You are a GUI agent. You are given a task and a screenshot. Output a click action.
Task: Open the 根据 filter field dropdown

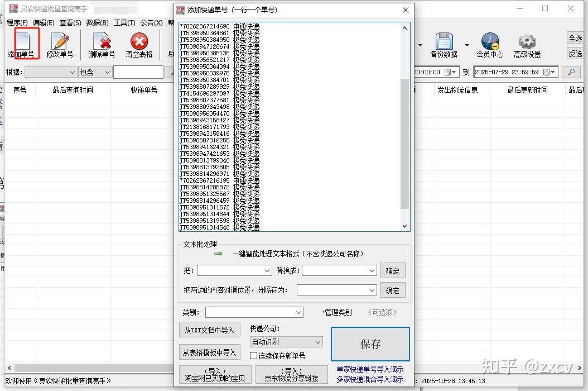pyautogui.click(x=51, y=72)
